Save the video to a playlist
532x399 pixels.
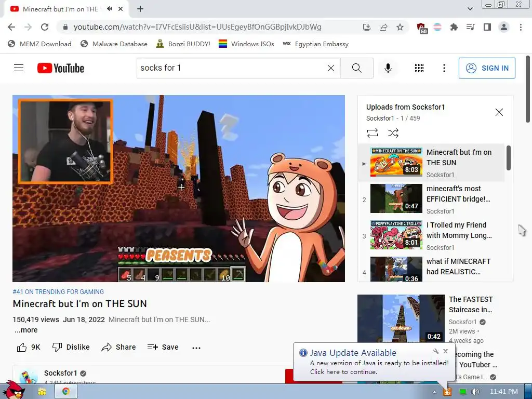coord(163,347)
